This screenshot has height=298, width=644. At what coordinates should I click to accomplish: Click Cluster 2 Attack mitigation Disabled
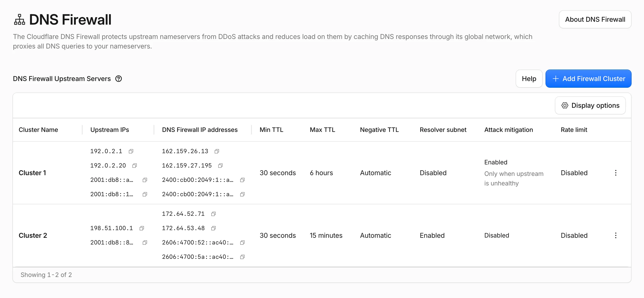click(497, 235)
